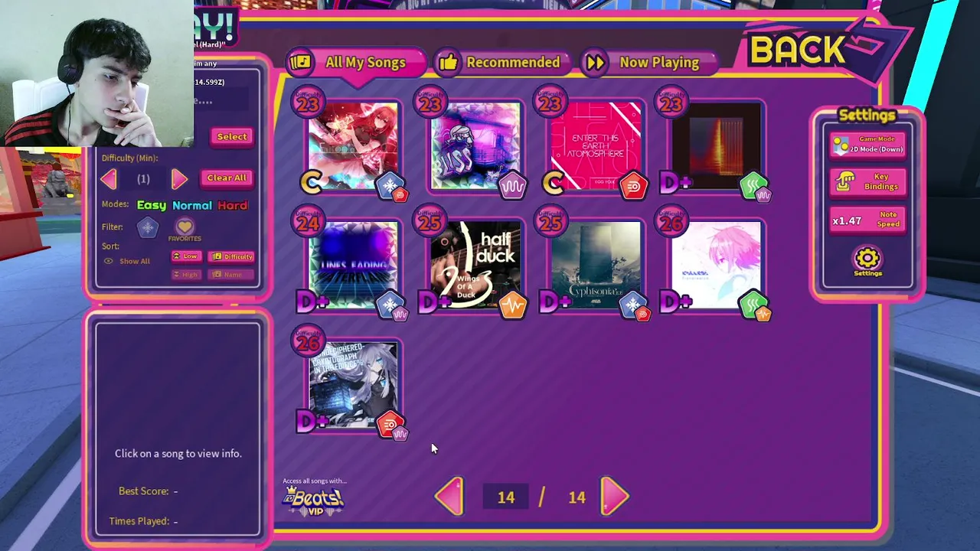This screenshot has height=551, width=980.
Task: Click the Select button
Action: 232,136
